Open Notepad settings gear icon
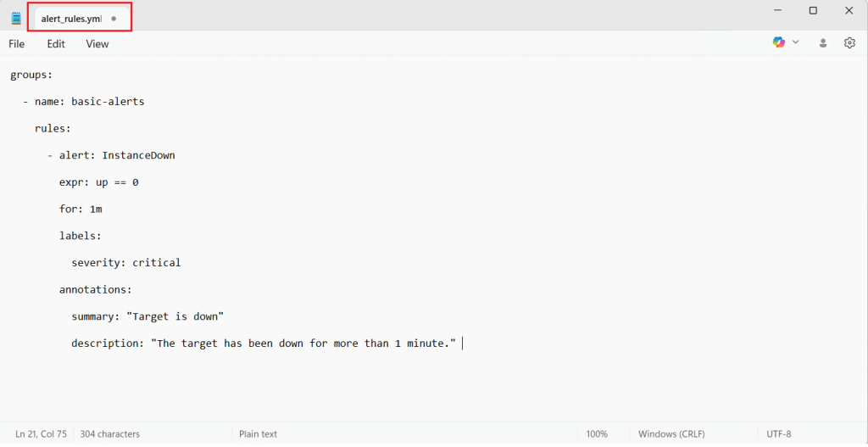 coord(849,43)
